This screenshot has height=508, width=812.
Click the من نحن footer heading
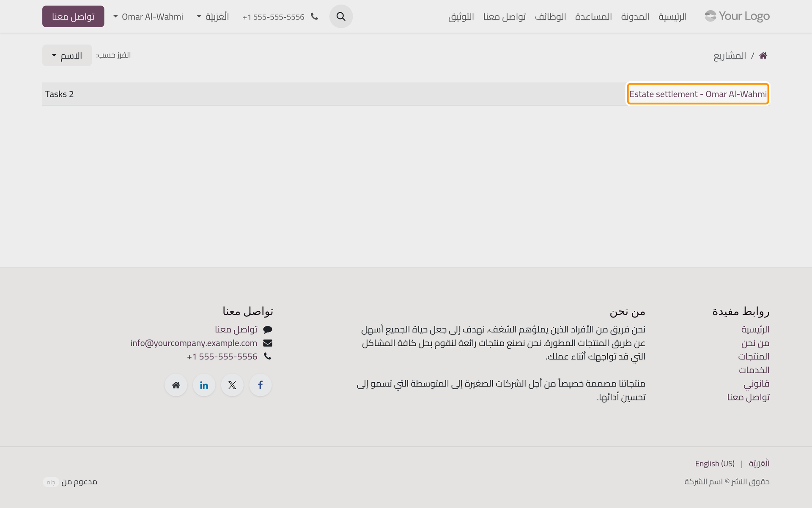point(627,312)
